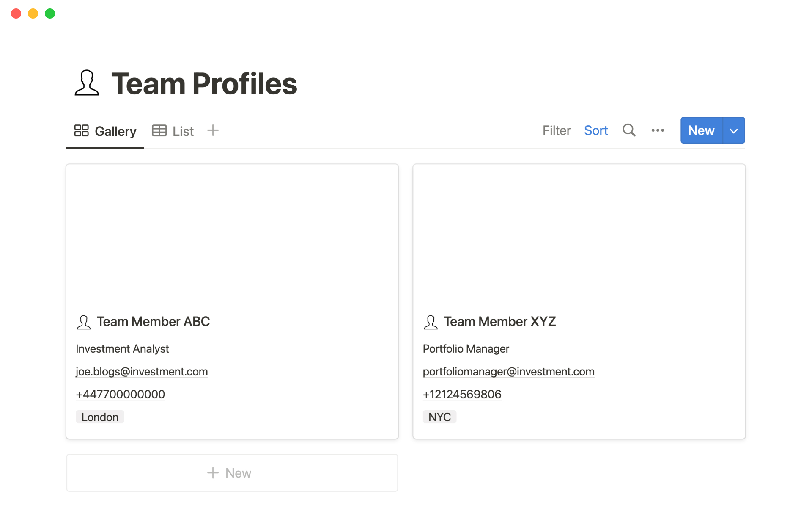This screenshot has width=812, height=508.
Task: Click Team Member ABC person icon
Action: (84, 322)
